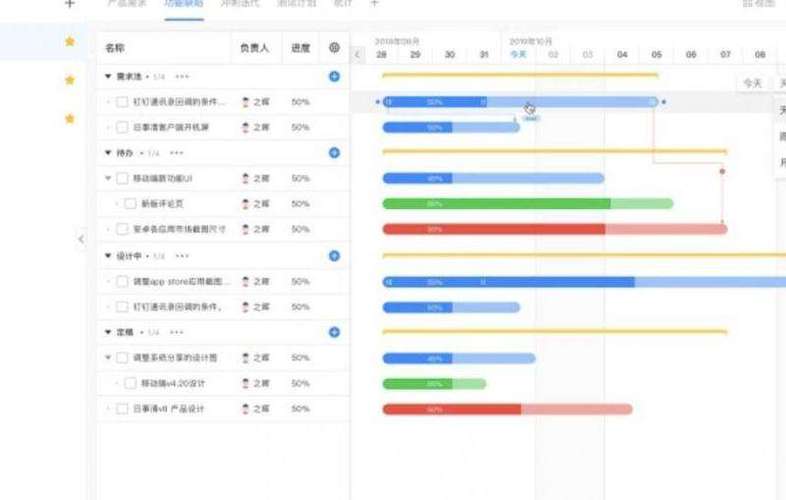Collapse the 定稿 group triangle
This screenshot has width=786, height=500.
[108, 332]
